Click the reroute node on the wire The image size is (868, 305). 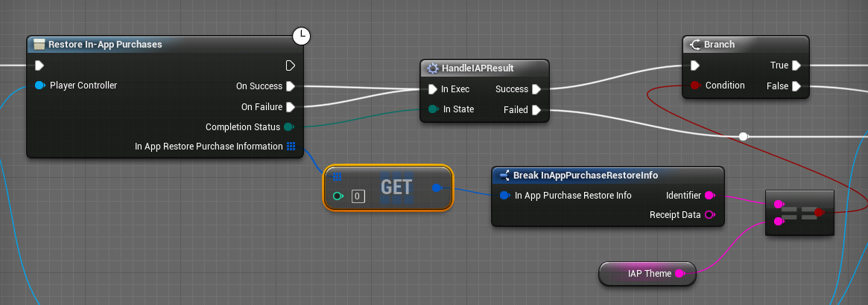(x=743, y=136)
